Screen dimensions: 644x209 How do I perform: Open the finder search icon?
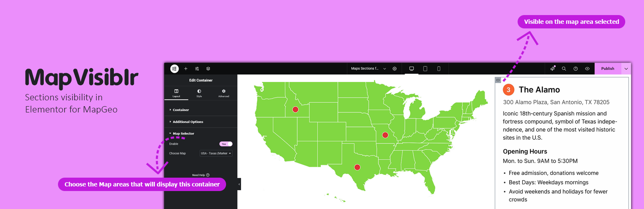click(564, 69)
